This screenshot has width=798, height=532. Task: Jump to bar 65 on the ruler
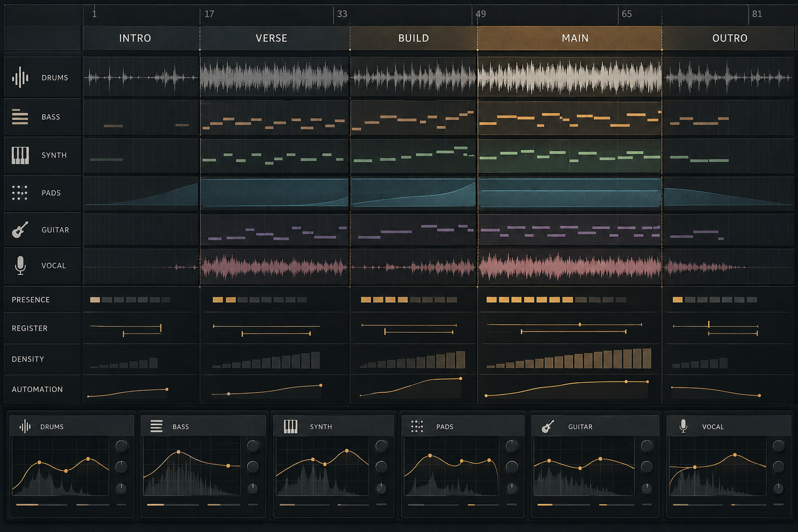click(627, 14)
